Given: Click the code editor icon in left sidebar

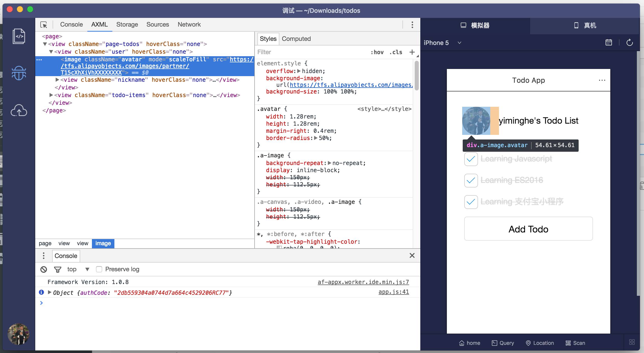Looking at the screenshot, I should tap(19, 36).
